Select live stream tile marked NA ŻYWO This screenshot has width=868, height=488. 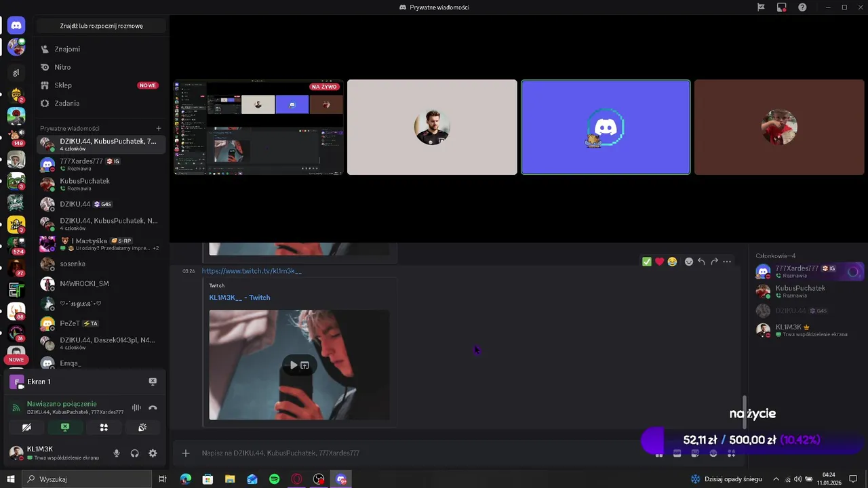258,127
